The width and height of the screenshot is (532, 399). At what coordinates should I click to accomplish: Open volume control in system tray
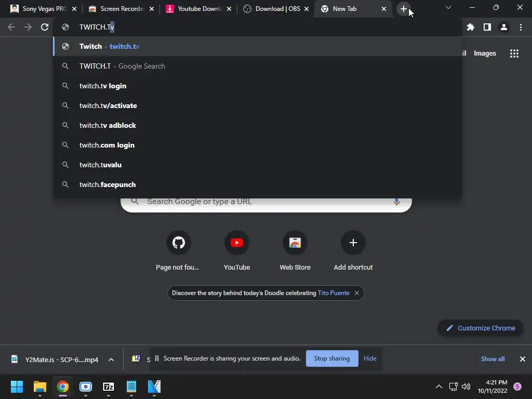click(x=466, y=387)
